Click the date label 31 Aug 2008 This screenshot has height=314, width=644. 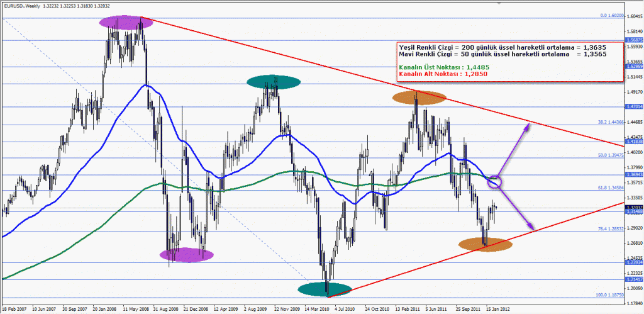tap(165, 308)
